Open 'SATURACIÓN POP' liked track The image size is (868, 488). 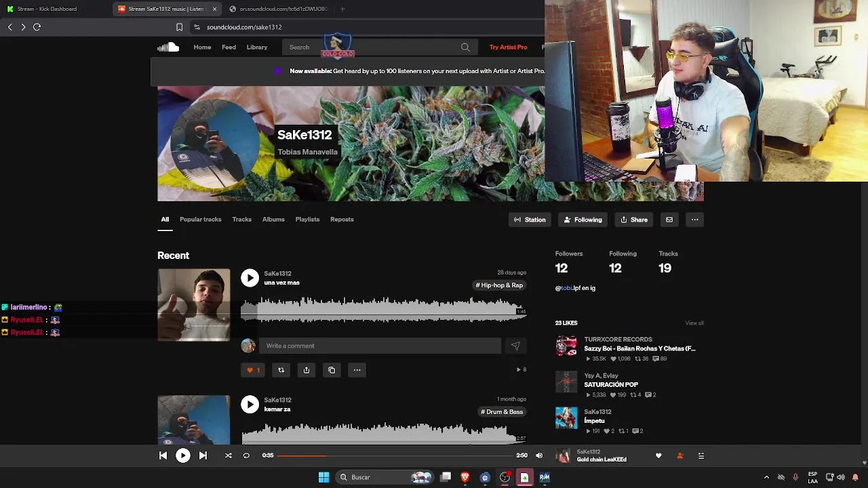(x=611, y=385)
